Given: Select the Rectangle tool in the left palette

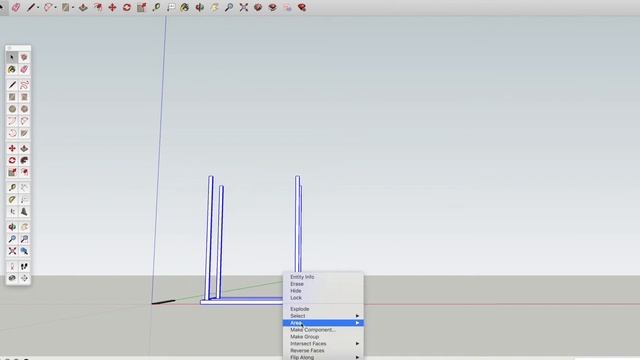Looking at the screenshot, I should (12, 97).
